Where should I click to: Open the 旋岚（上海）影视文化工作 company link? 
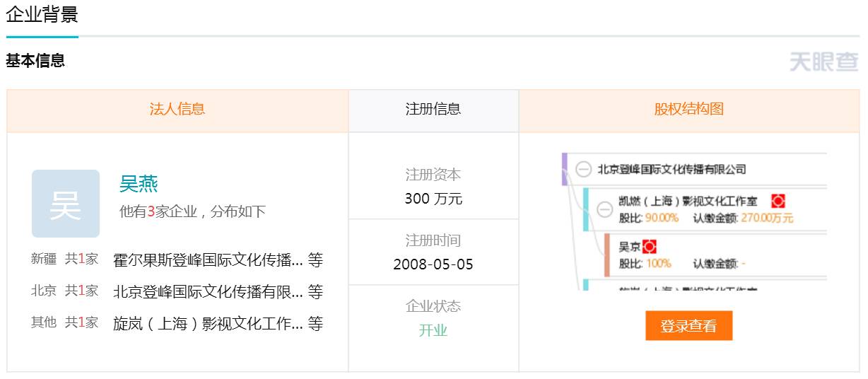208,324
